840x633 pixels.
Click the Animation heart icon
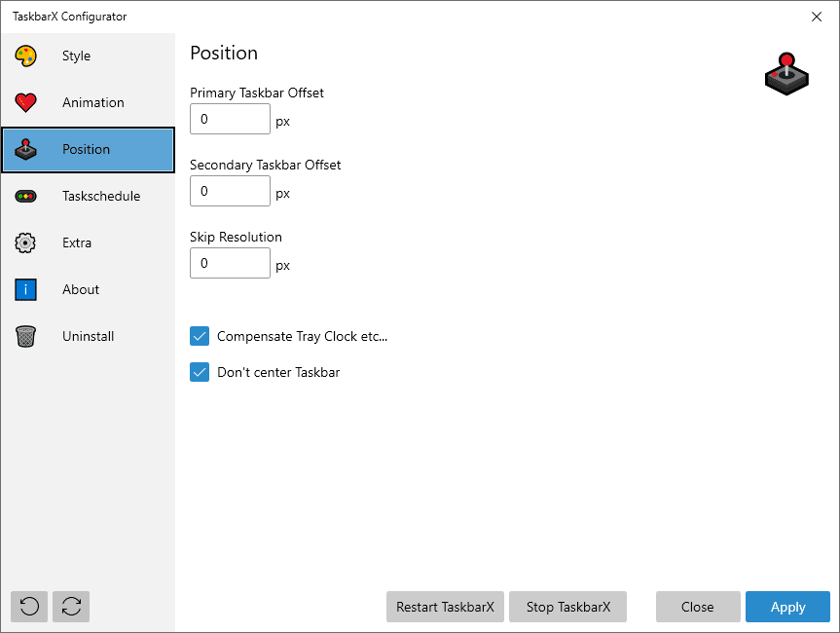[26, 102]
